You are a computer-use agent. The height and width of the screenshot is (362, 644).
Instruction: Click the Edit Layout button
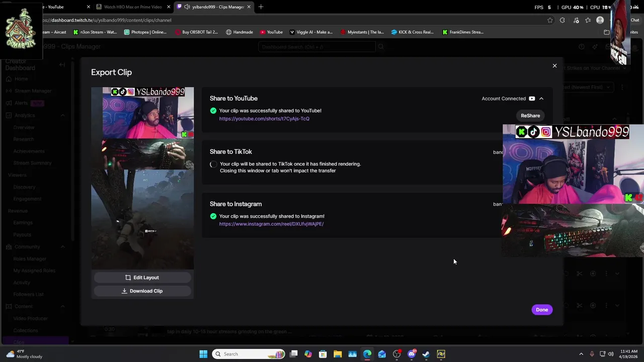click(x=142, y=278)
